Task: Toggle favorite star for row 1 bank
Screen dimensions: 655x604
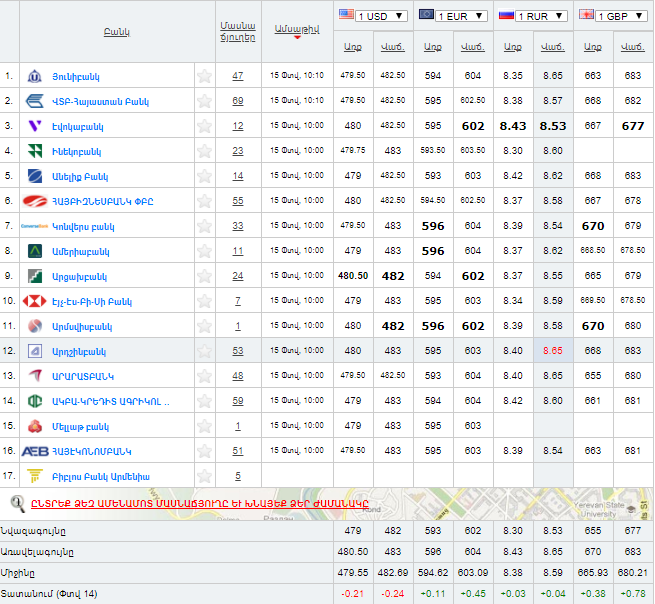Action: point(204,76)
